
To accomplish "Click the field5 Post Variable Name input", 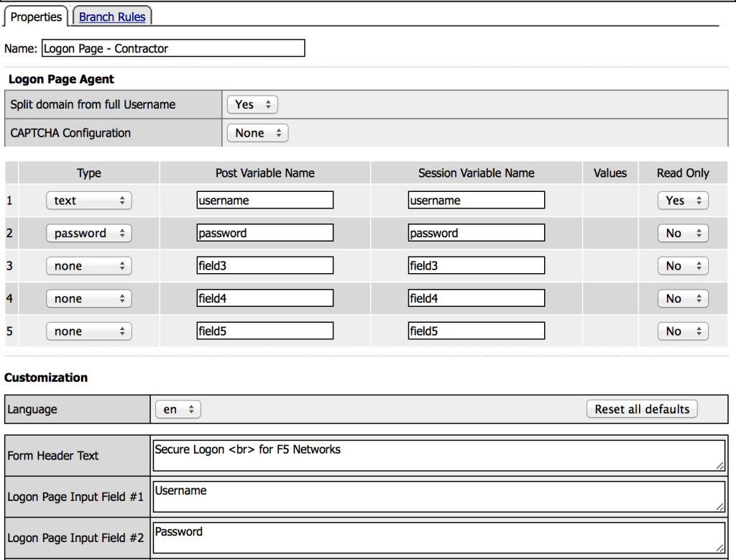I will coord(264,331).
